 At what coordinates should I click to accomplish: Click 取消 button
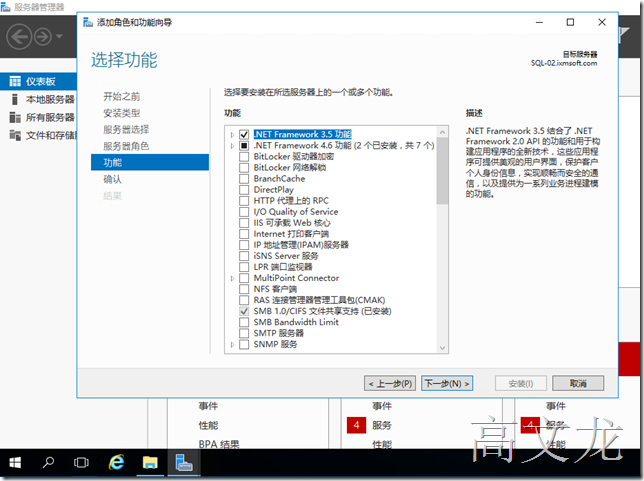[578, 384]
